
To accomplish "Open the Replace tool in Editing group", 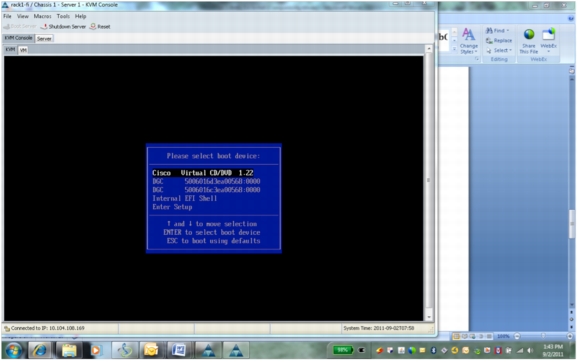I will 499,41.
